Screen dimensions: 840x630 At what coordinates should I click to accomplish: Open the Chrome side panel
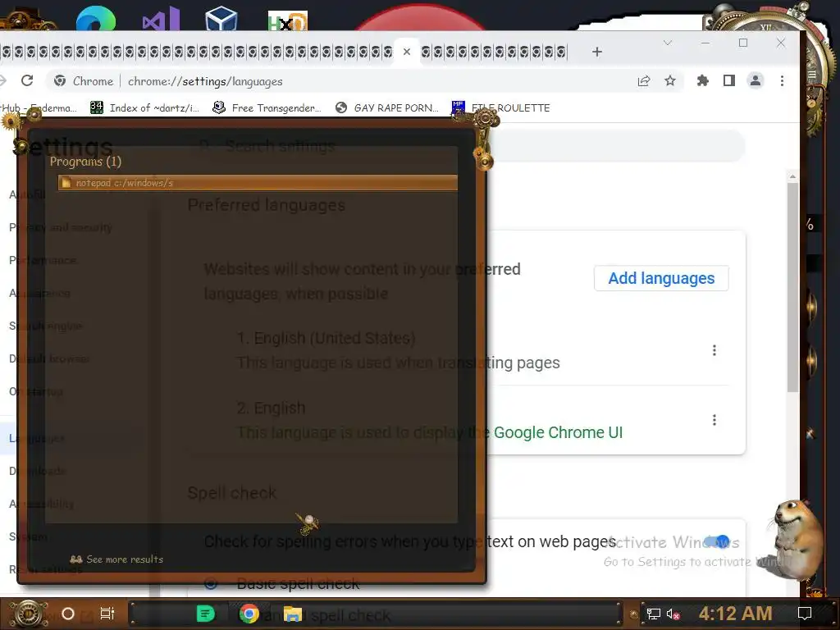(729, 81)
